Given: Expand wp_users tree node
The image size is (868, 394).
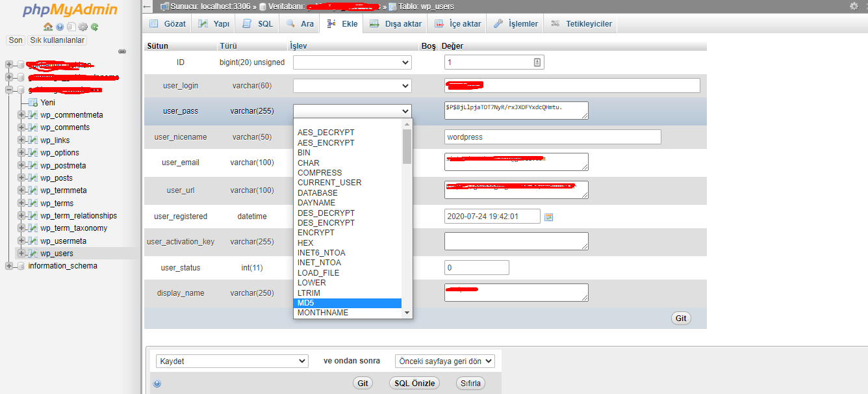Looking at the screenshot, I should (21, 254).
